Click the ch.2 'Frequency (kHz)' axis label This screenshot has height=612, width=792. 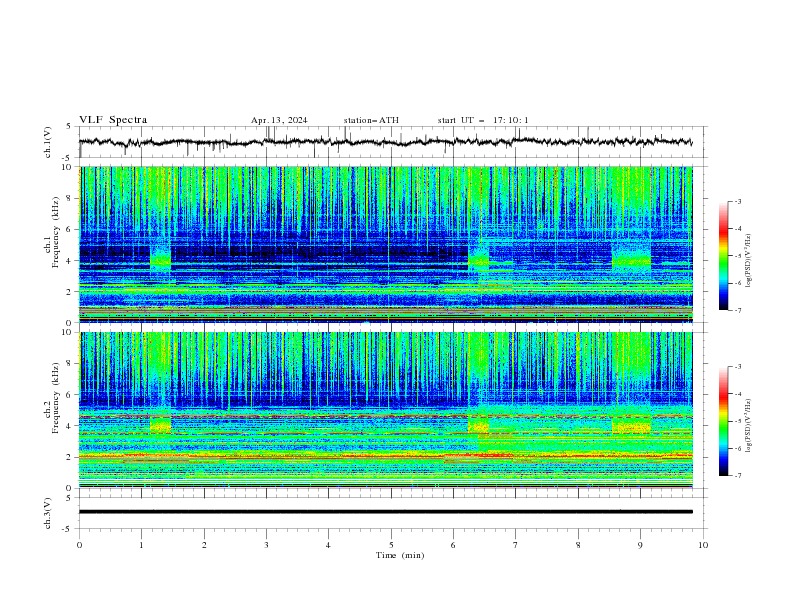pyautogui.click(x=55, y=398)
